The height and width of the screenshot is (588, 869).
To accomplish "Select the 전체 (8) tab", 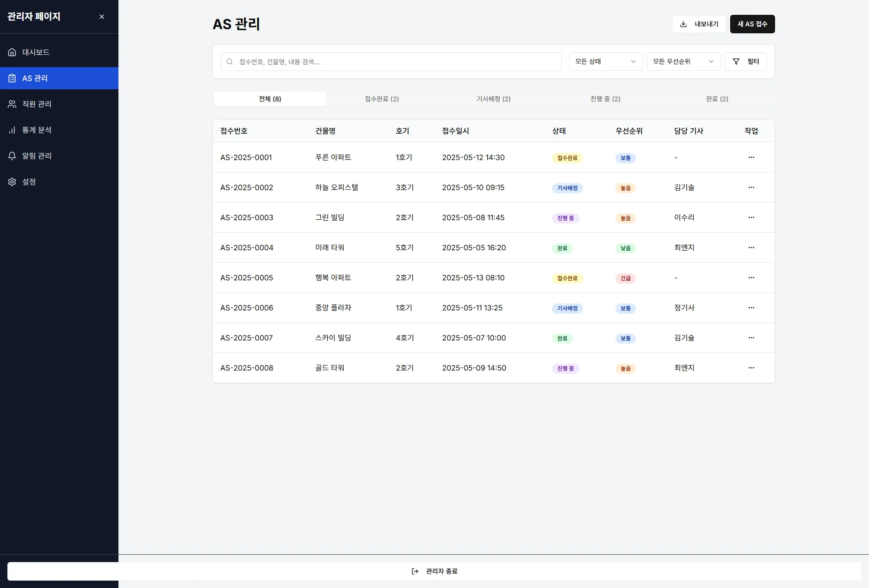I will pos(270,99).
